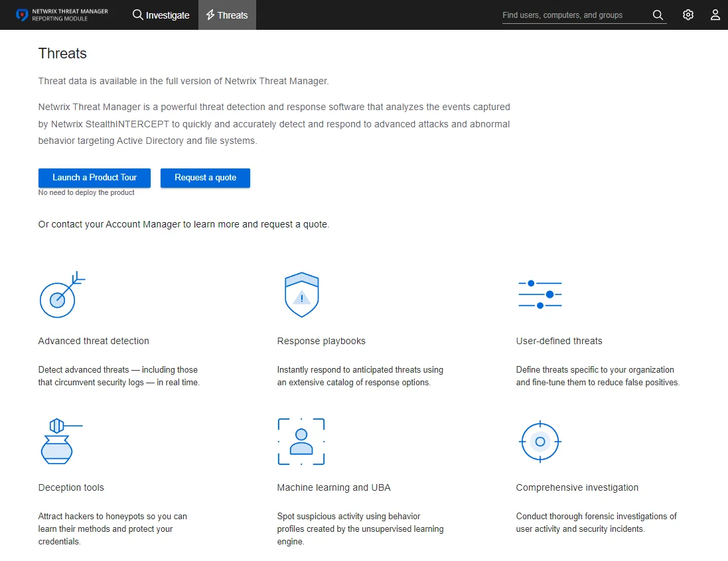Image resolution: width=728 pixels, height=561 pixels.
Task: Click the Comprehensive investigation crosshair icon
Action: (x=540, y=441)
